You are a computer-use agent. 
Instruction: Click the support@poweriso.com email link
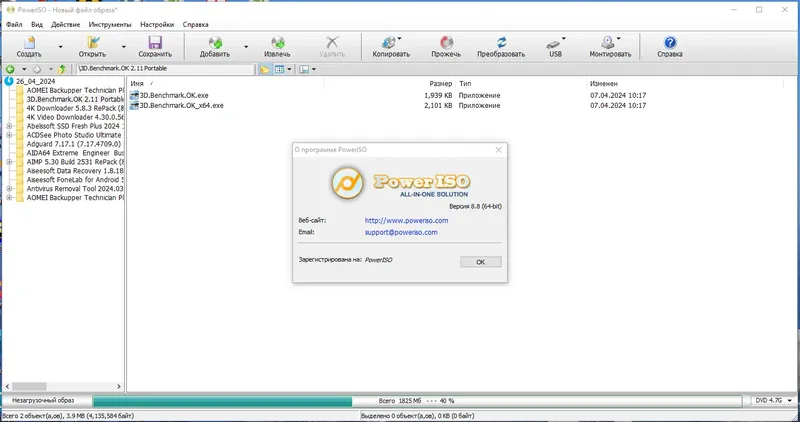[401, 232]
